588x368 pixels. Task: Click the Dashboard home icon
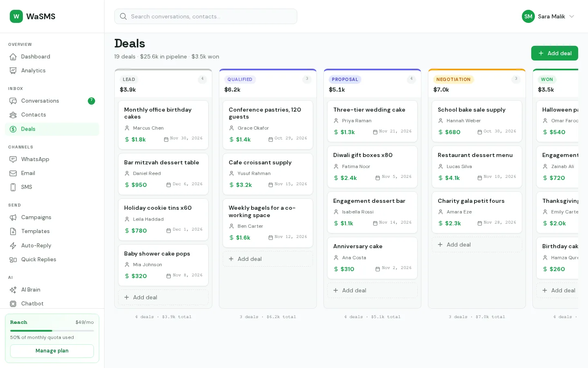(13, 57)
